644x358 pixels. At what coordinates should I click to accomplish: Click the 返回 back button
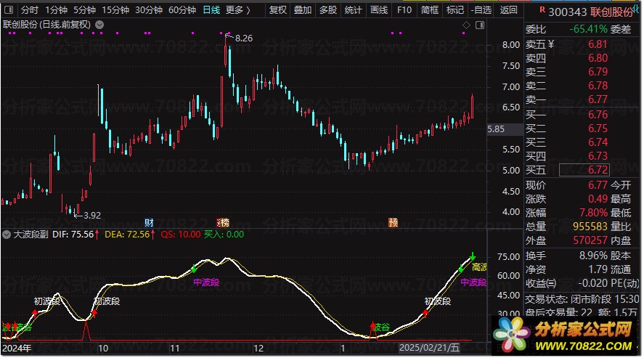coord(508,10)
